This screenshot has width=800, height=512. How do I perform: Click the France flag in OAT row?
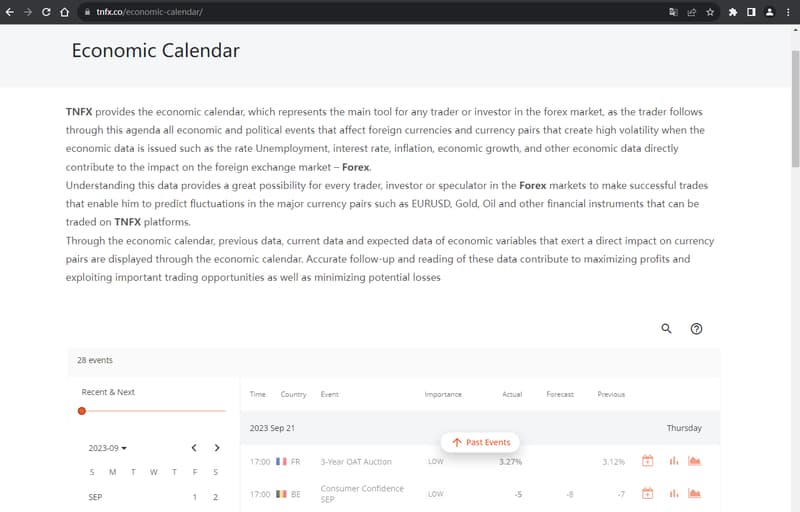pos(281,462)
